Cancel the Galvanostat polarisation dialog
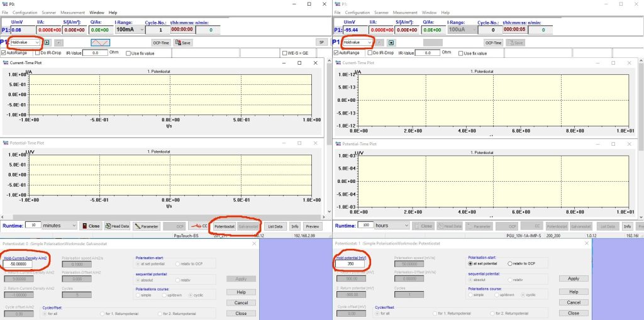 click(x=241, y=303)
